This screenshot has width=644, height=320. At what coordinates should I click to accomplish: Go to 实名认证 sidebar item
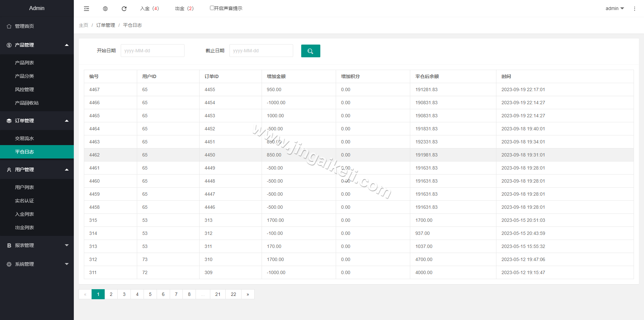point(24,201)
